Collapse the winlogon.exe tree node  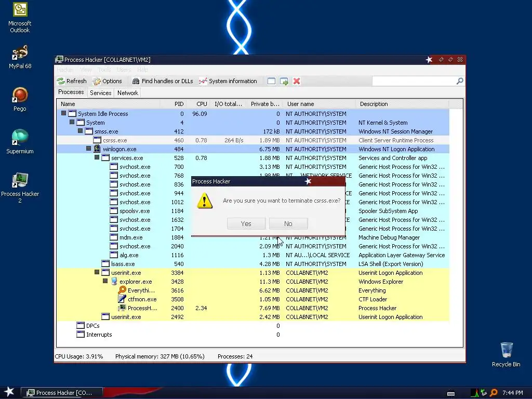point(88,149)
